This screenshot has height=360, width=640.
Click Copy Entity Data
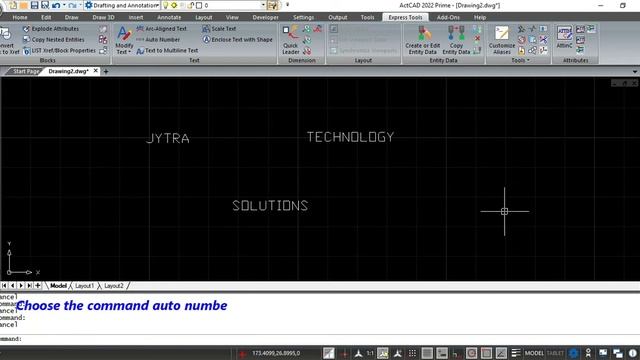click(456, 40)
